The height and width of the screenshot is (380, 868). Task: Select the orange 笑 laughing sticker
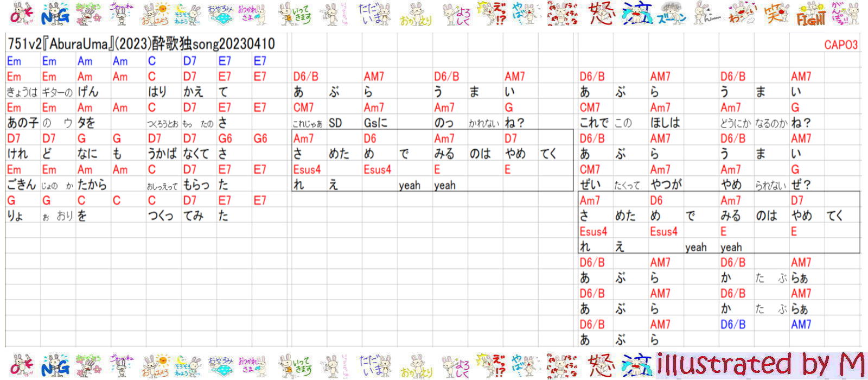coord(776,14)
